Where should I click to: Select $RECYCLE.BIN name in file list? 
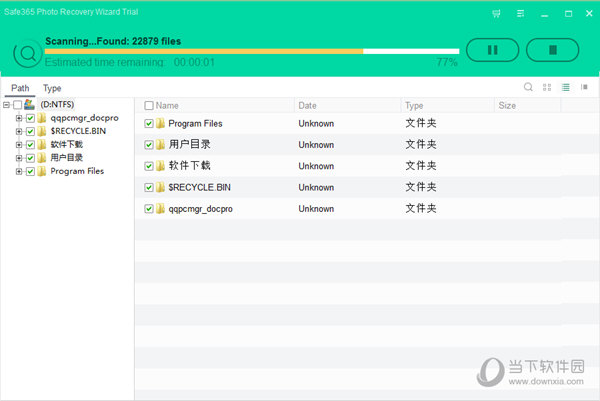pos(199,187)
